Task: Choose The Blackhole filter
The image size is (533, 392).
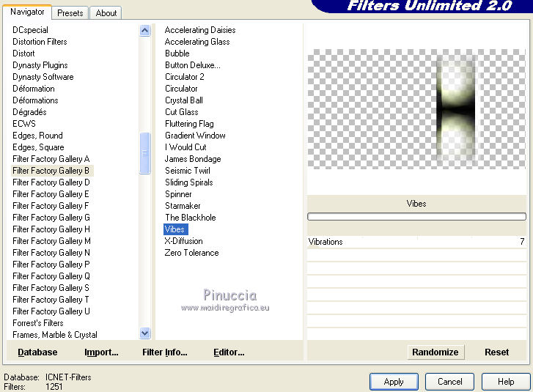Action: click(191, 218)
